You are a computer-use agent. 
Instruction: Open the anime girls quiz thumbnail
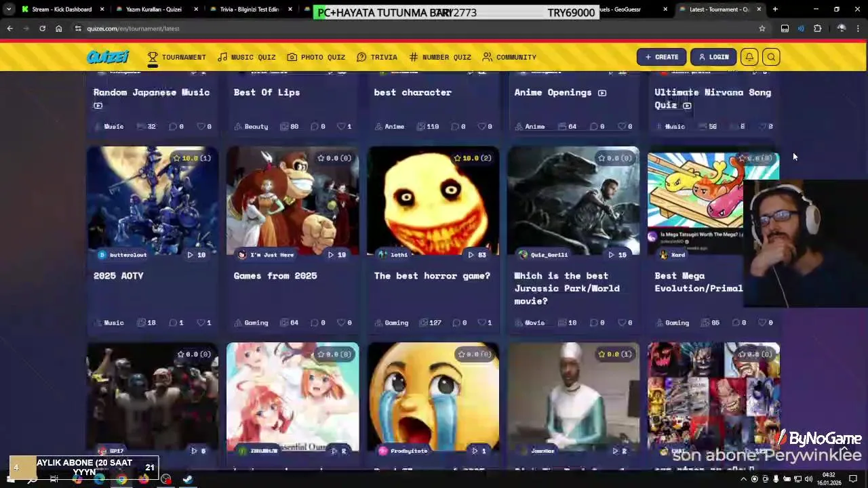tap(293, 396)
